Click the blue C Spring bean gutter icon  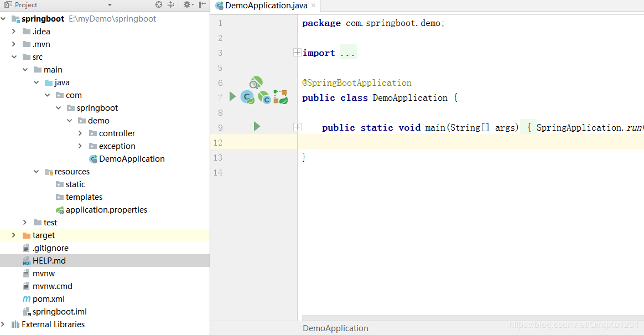pos(247,97)
